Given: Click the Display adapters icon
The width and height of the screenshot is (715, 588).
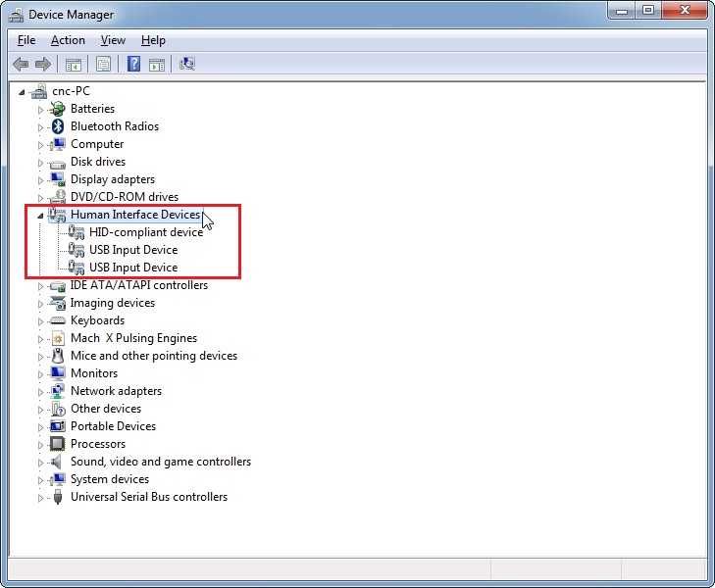Looking at the screenshot, I should point(58,179).
